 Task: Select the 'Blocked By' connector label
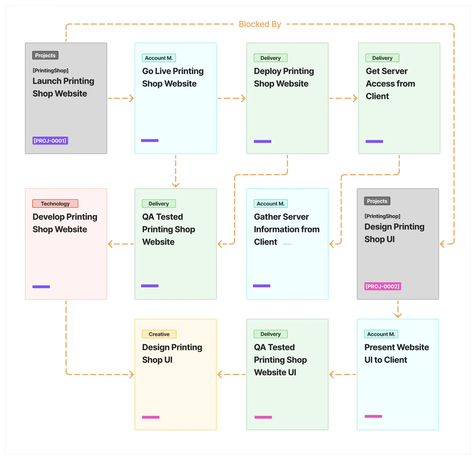(x=260, y=24)
